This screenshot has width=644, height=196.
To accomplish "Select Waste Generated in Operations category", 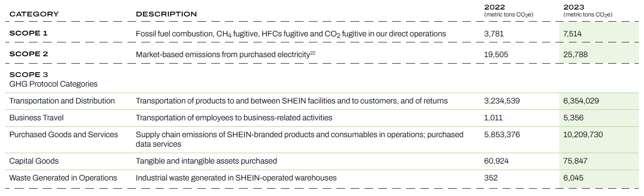I will click(x=63, y=178).
